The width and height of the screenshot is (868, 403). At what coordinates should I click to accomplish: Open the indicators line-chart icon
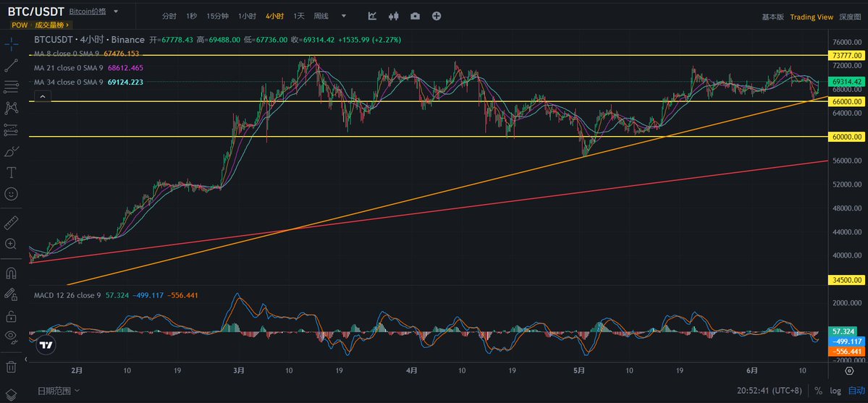(x=373, y=16)
